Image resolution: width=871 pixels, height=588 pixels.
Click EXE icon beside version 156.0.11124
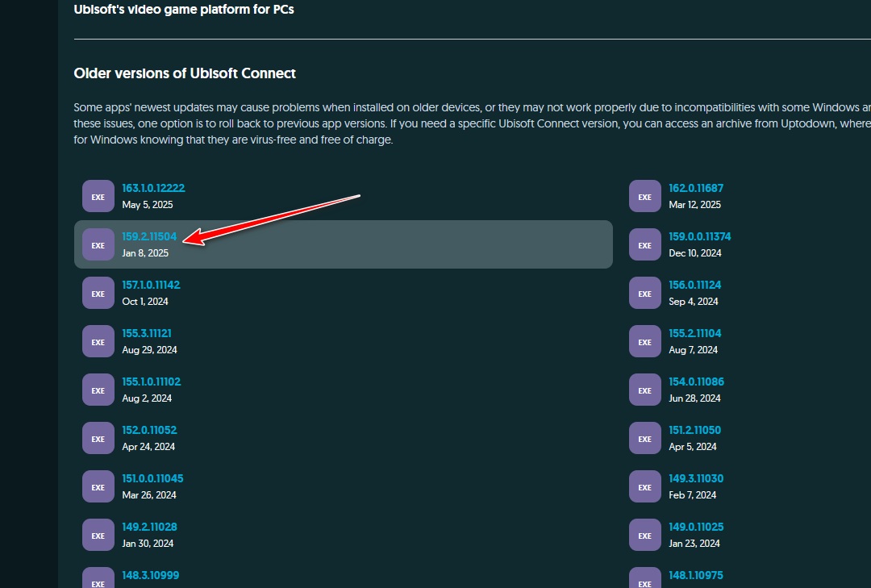tap(645, 293)
